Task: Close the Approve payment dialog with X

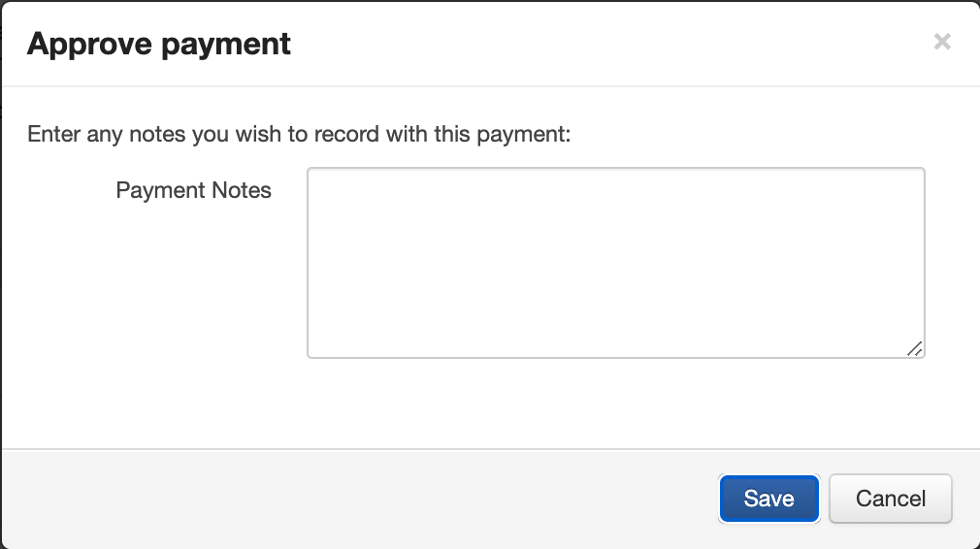Action: 941,42
